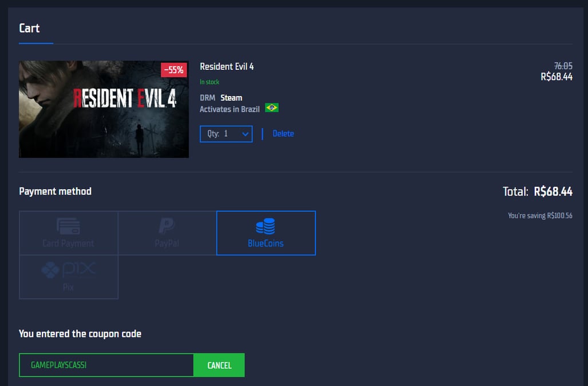Click the Total R$68.44 amount
The width and height of the screenshot is (588, 386).
point(553,192)
